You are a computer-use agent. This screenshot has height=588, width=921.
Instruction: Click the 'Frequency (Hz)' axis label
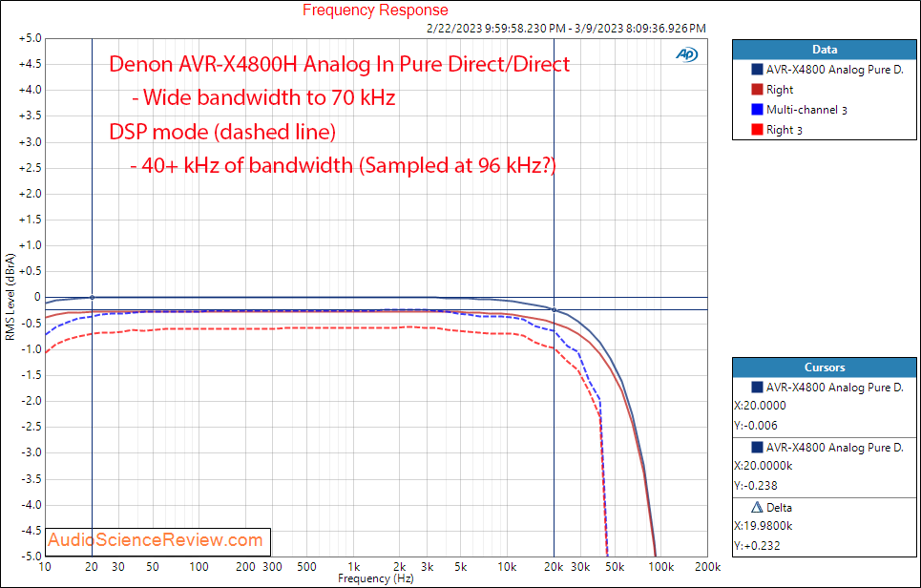pos(375,578)
